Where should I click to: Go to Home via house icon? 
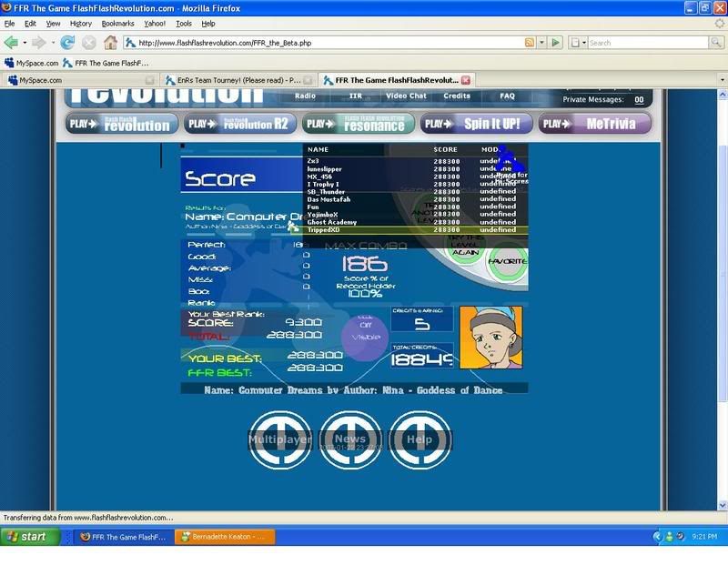pos(110,42)
